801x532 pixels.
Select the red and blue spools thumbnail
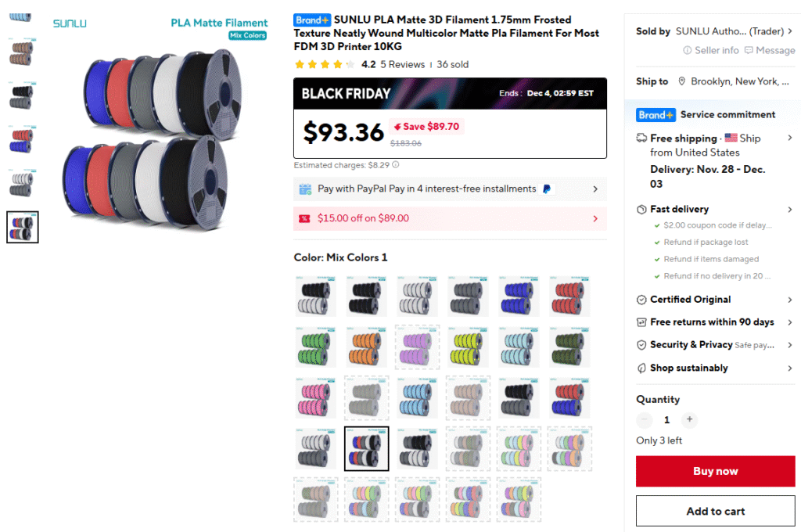pos(22,139)
